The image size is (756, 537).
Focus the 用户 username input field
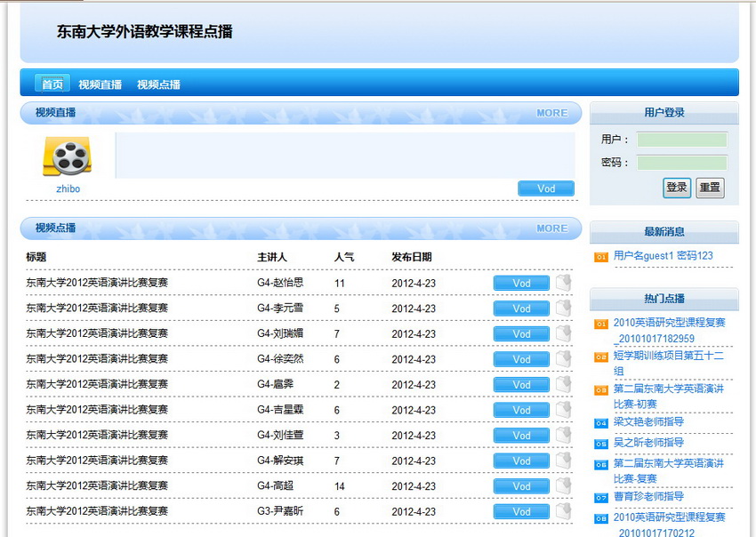tap(682, 140)
